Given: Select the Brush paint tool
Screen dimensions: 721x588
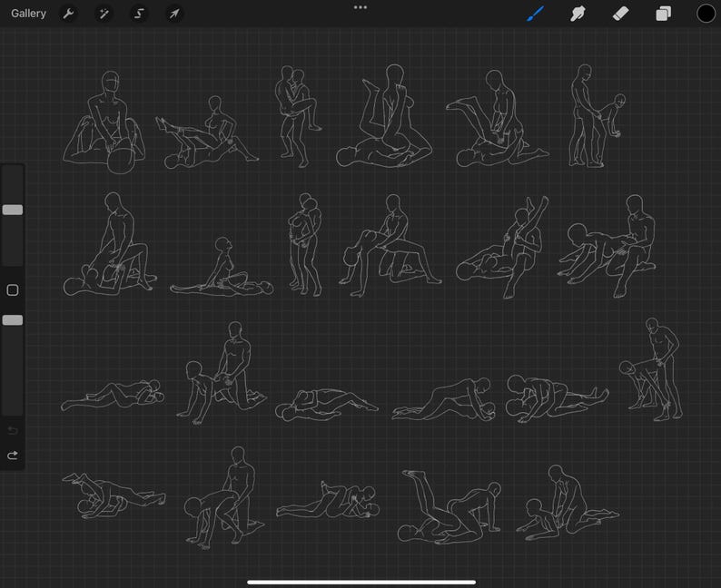Looking at the screenshot, I should [x=535, y=14].
